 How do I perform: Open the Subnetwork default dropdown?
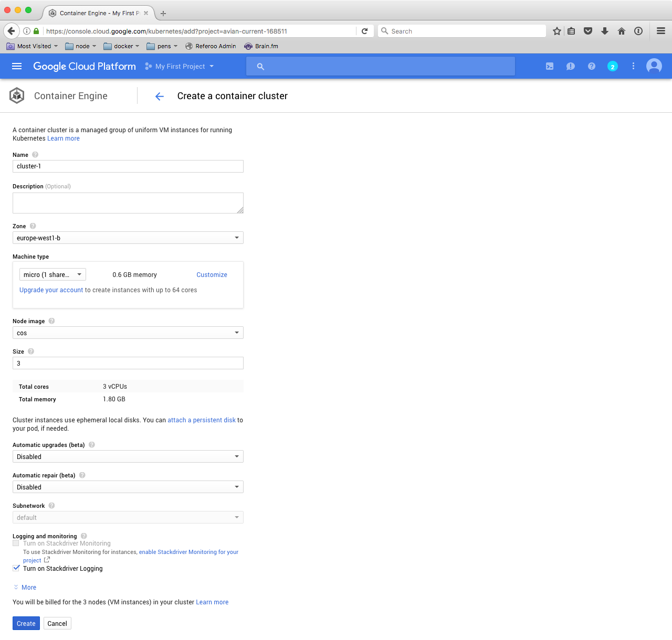pos(128,517)
